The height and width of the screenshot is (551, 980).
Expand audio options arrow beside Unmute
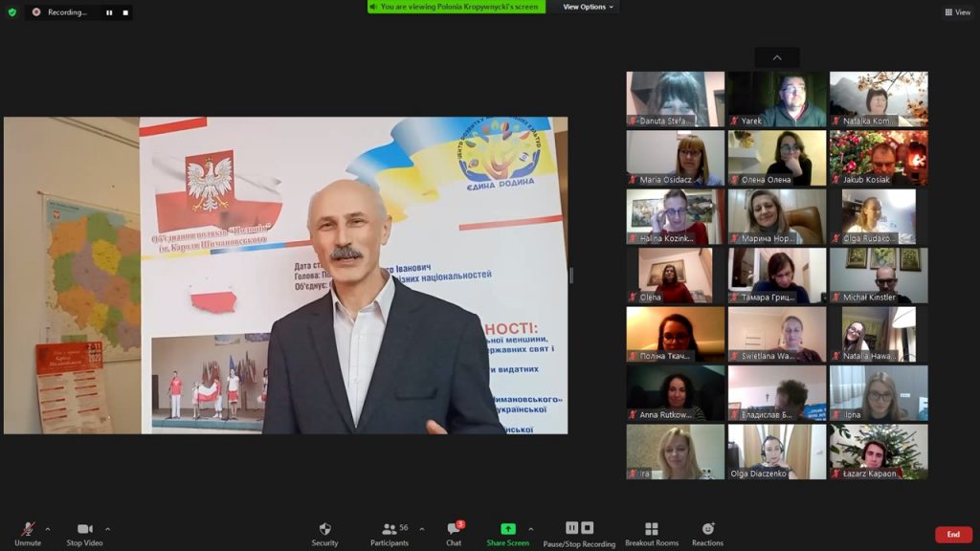[48, 529]
